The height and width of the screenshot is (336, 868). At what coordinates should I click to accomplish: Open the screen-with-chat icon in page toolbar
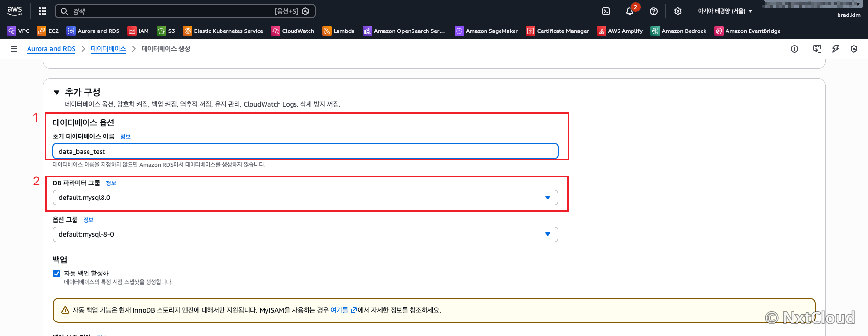point(817,49)
